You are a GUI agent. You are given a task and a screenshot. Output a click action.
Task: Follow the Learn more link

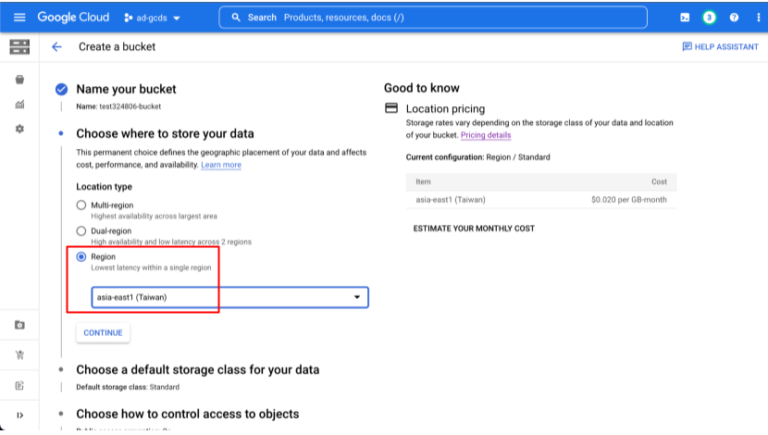click(221, 165)
